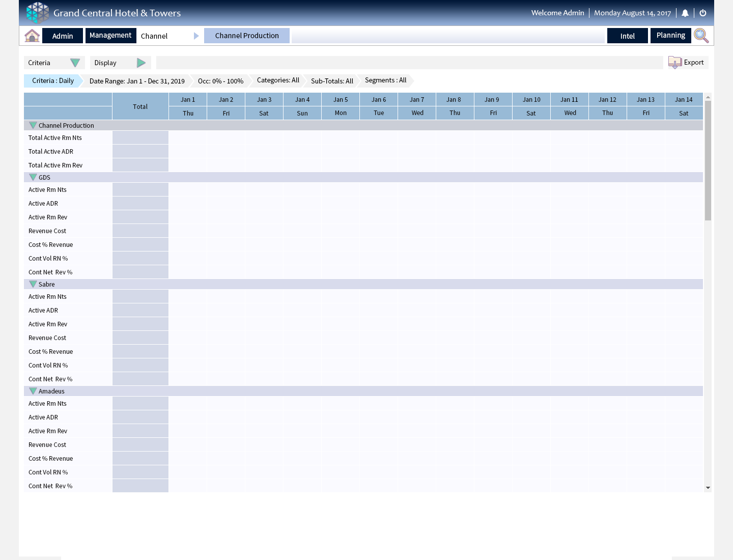Select the Channel Production tab
The width and height of the screenshot is (733, 560).
(247, 36)
